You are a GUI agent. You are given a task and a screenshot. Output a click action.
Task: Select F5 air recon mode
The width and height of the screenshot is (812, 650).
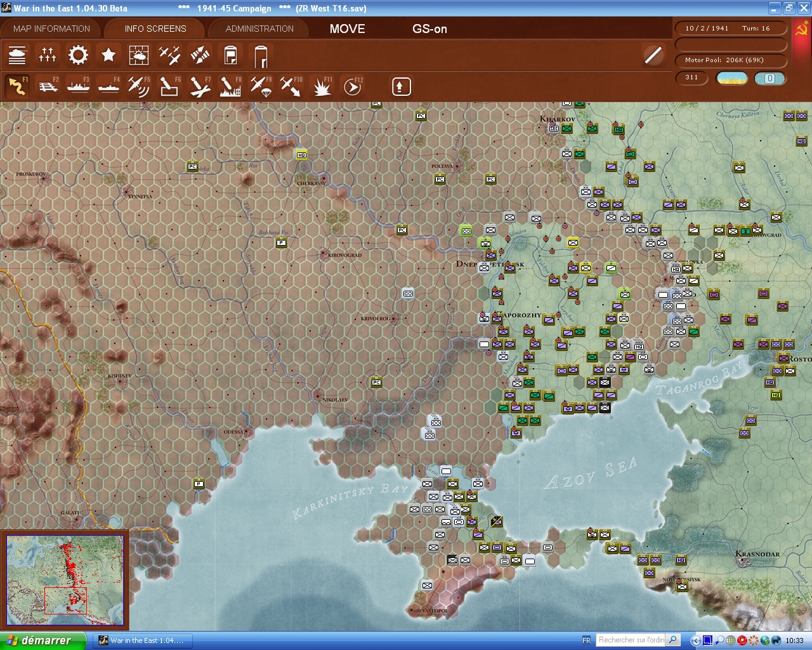[139, 86]
